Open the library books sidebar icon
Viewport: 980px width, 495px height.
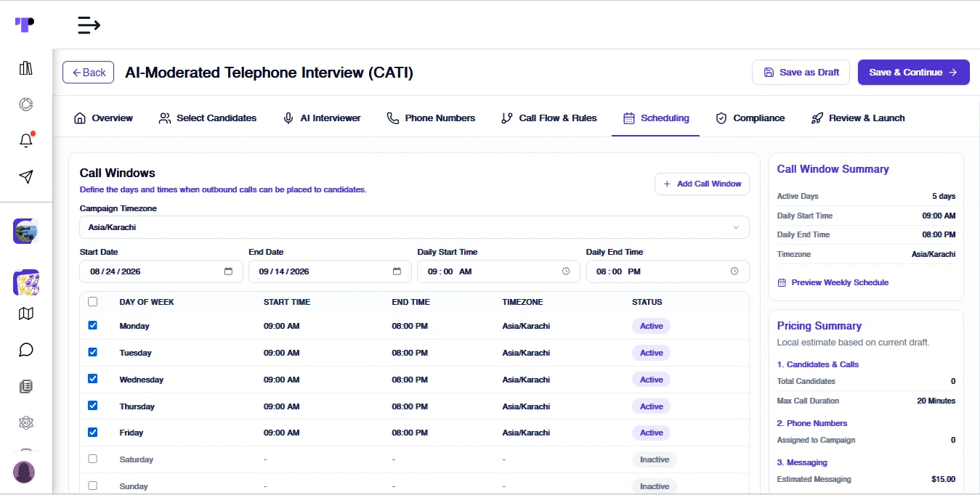[x=26, y=68]
